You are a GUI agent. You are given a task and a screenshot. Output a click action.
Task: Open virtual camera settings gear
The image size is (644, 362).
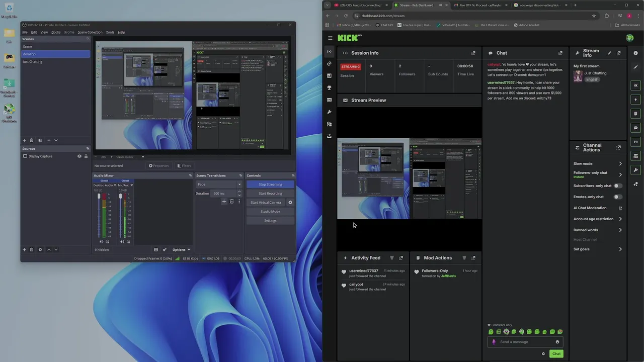[290, 203]
